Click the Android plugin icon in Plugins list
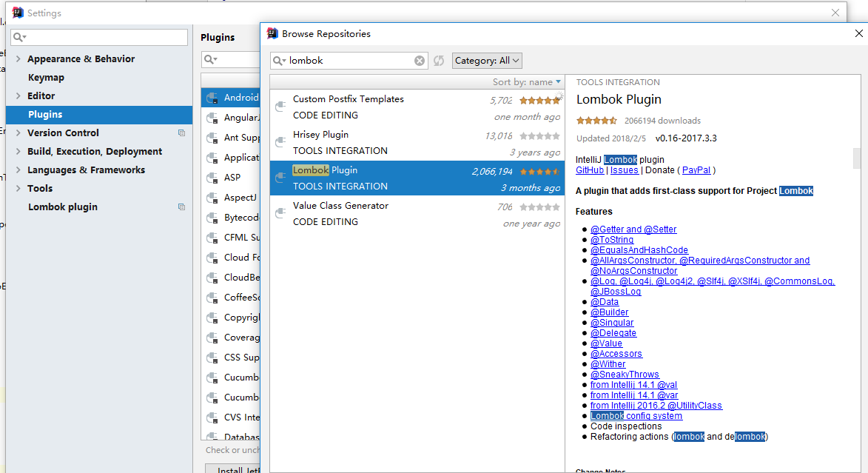The height and width of the screenshot is (473, 868). (x=212, y=98)
